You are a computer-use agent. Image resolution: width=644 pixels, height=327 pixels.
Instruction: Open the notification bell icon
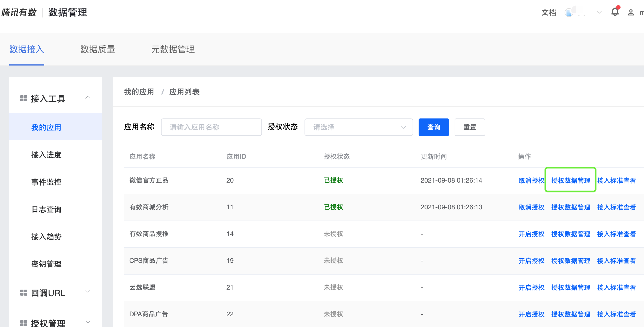[615, 12]
